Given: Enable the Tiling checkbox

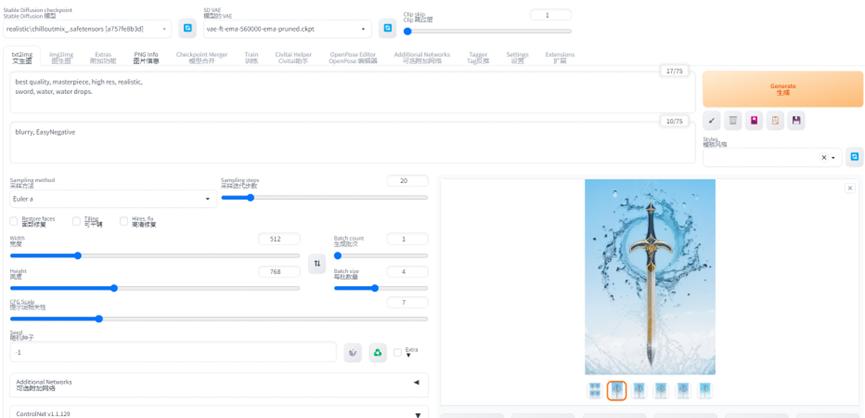Looking at the screenshot, I should pos(76,221).
